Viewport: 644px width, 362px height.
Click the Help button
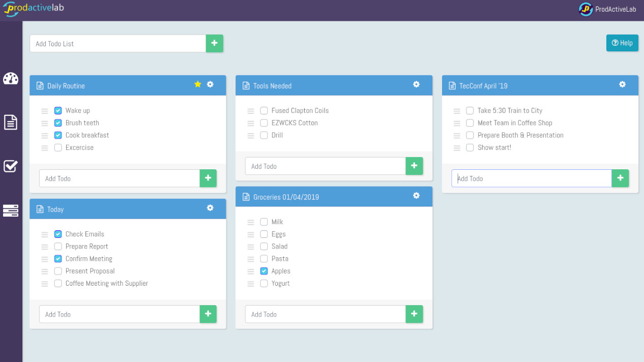[622, 43]
